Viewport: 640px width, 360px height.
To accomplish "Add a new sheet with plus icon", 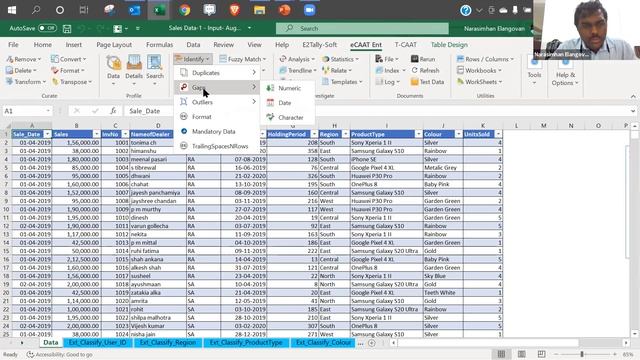I will [371, 343].
